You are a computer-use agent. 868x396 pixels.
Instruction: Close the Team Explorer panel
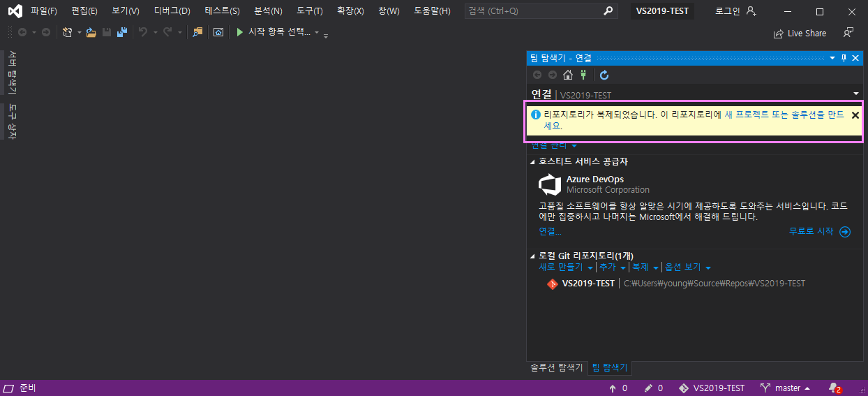[855, 58]
